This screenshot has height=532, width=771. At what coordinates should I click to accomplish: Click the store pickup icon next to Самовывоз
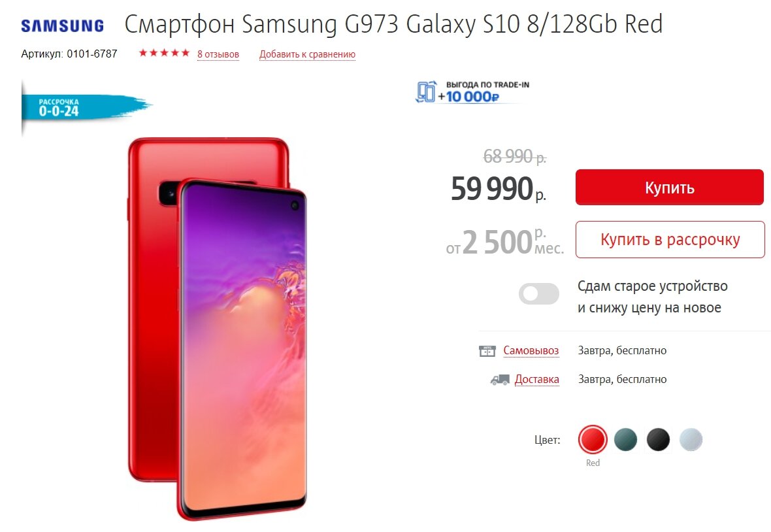pos(487,351)
